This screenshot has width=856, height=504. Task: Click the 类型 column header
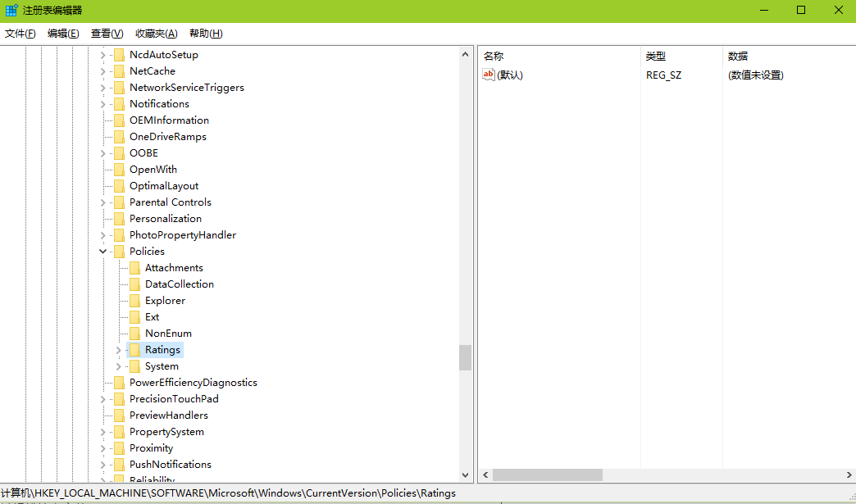click(656, 57)
